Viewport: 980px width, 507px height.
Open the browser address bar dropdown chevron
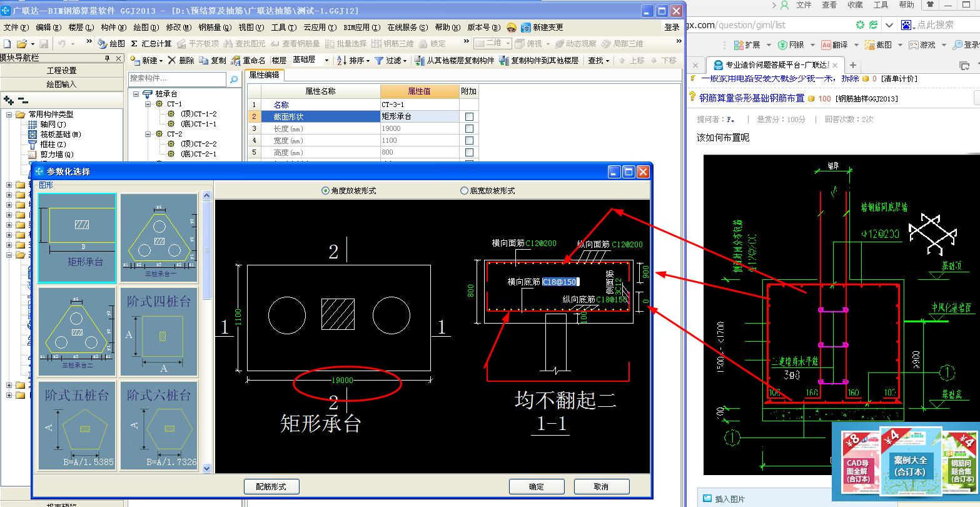(x=889, y=26)
